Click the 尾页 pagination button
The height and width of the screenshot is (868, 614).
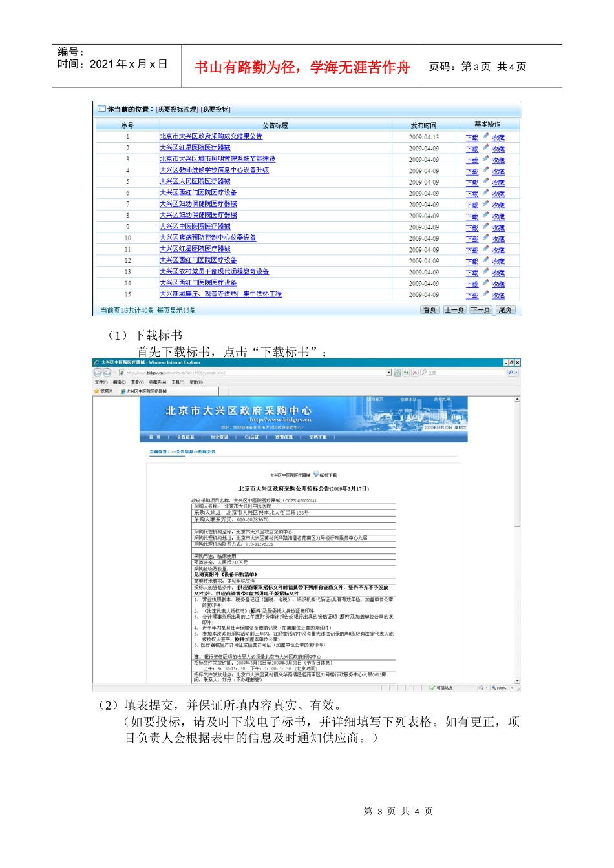pyautogui.click(x=505, y=310)
